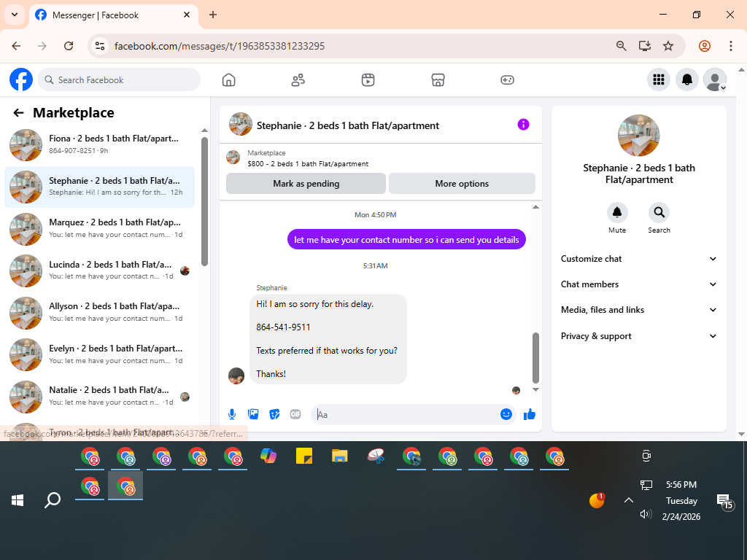This screenshot has width=747, height=560.
Task: Expand Media, files and links section
Action: click(x=638, y=309)
